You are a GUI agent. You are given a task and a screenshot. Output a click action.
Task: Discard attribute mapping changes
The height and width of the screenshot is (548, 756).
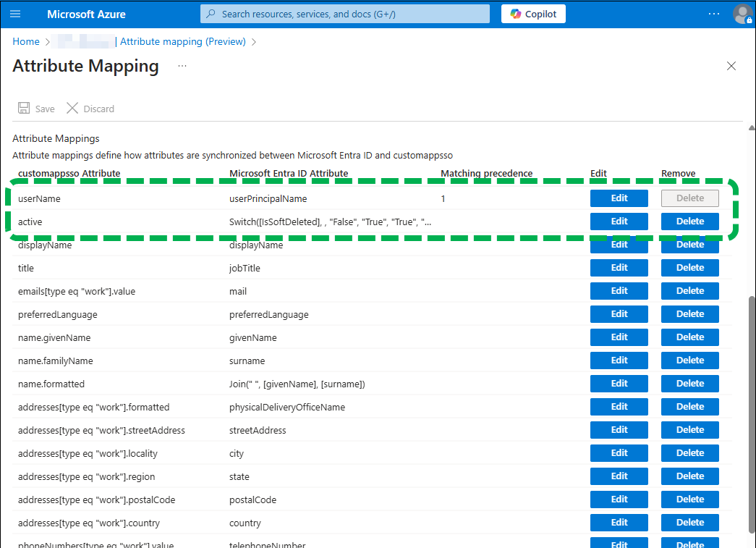click(90, 108)
